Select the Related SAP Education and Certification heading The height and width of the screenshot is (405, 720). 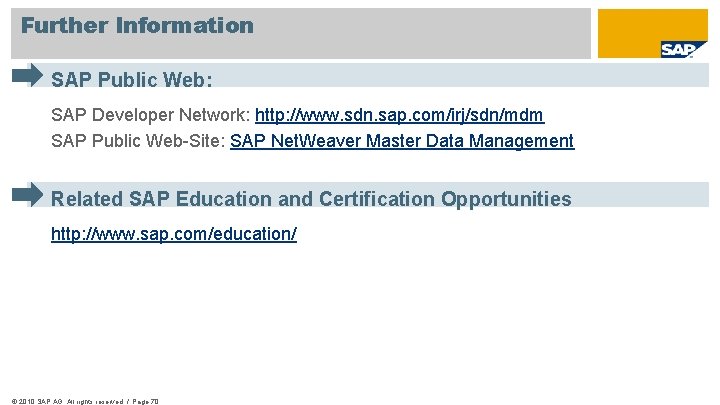pyautogui.click(x=311, y=199)
